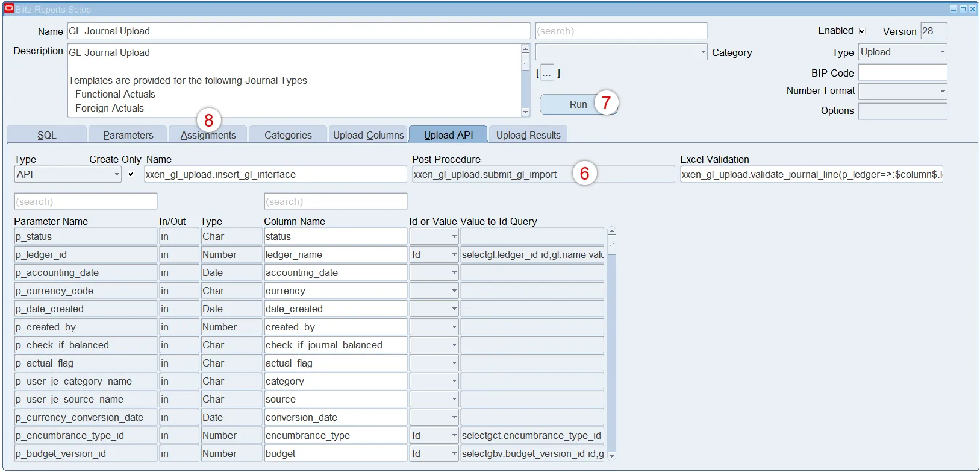Open the Upload Results tab
The height and width of the screenshot is (472, 980).
pyautogui.click(x=528, y=135)
